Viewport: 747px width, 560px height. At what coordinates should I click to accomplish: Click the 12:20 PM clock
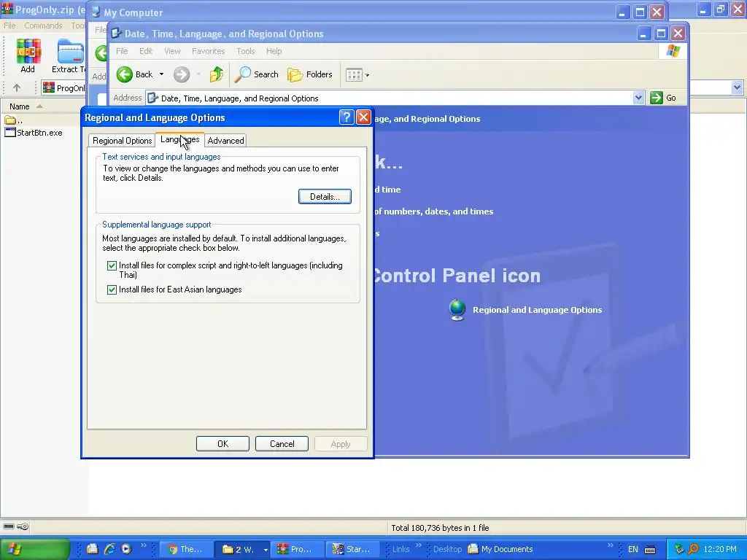(720, 549)
